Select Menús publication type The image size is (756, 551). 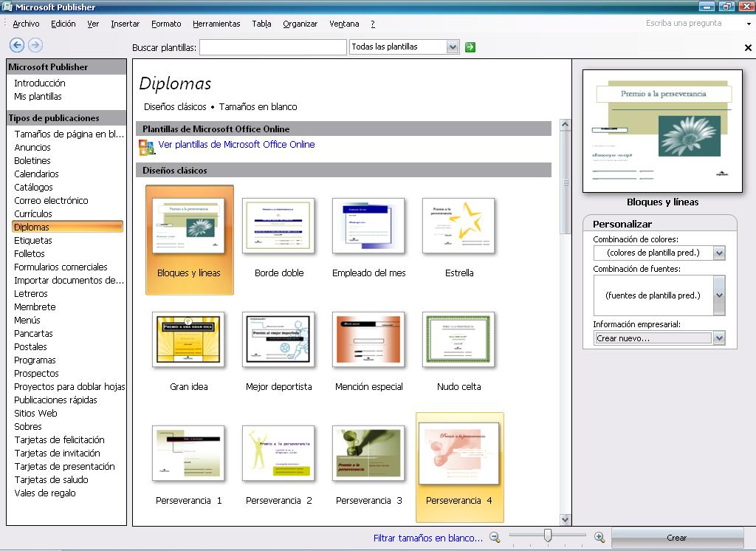tap(27, 321)
